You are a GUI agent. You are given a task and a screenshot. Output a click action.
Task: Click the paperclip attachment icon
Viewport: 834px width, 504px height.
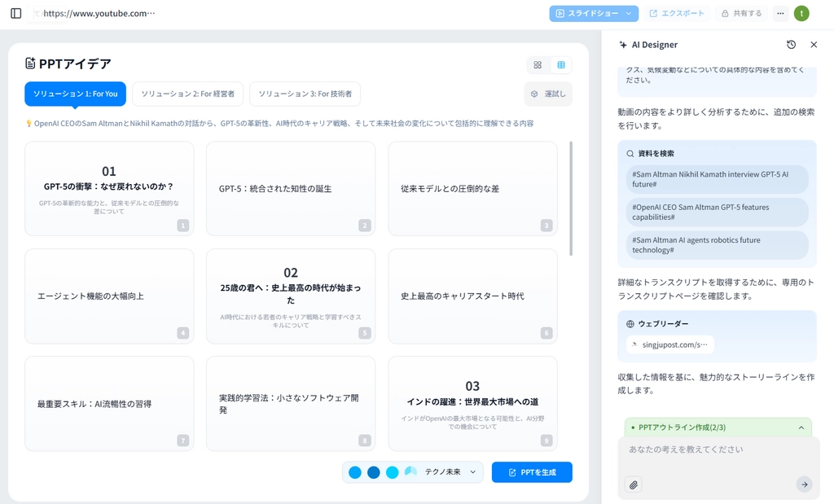point(634,484)
